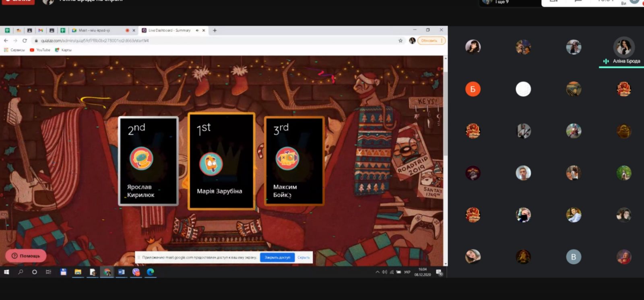Image resolution: width=644 pixels, height=300 pixels.
Task: Open a new browser tab
Action: point(215,30)
